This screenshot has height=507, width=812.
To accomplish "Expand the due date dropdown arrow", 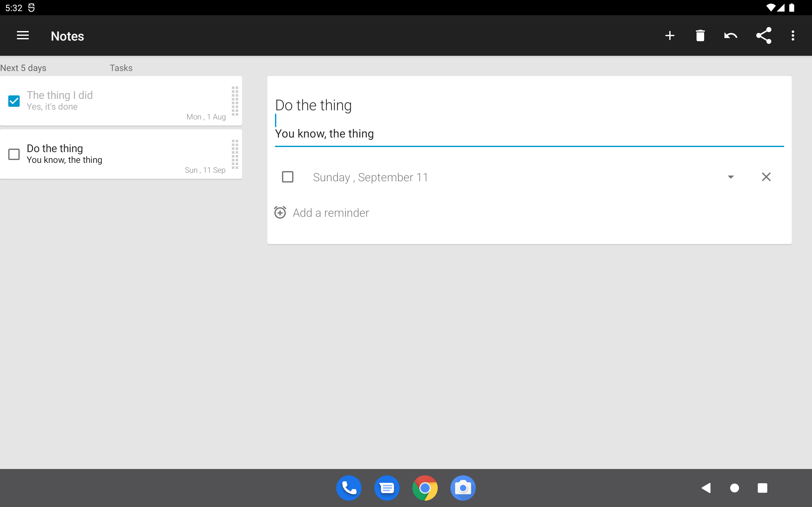I will coord(730,177).
